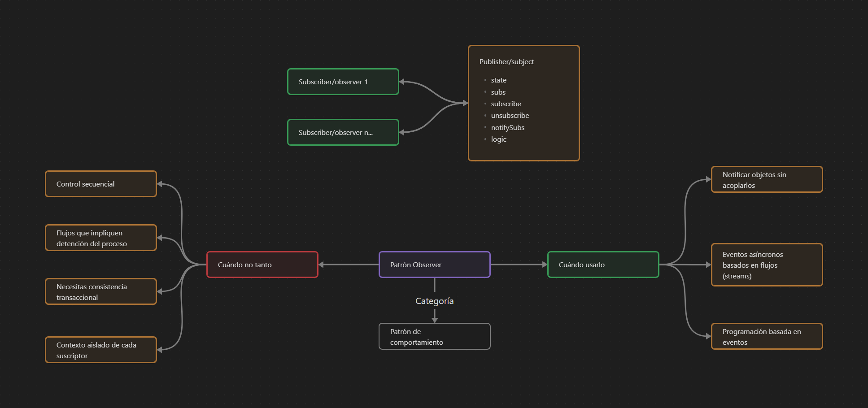The image size is (868, 408).
Task: Click the 'subs' bullet item
Action: point(498,92)
